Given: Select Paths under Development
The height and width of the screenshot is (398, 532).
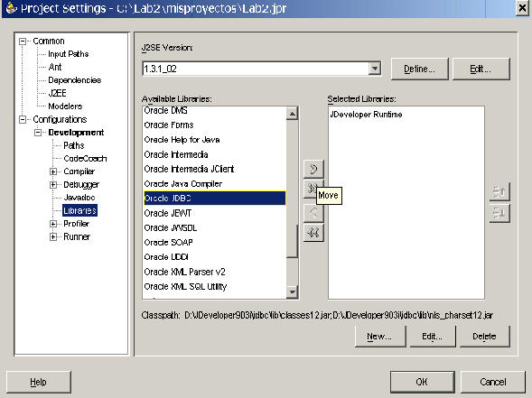Looking at the screenshot, I should tap(74, 145).
